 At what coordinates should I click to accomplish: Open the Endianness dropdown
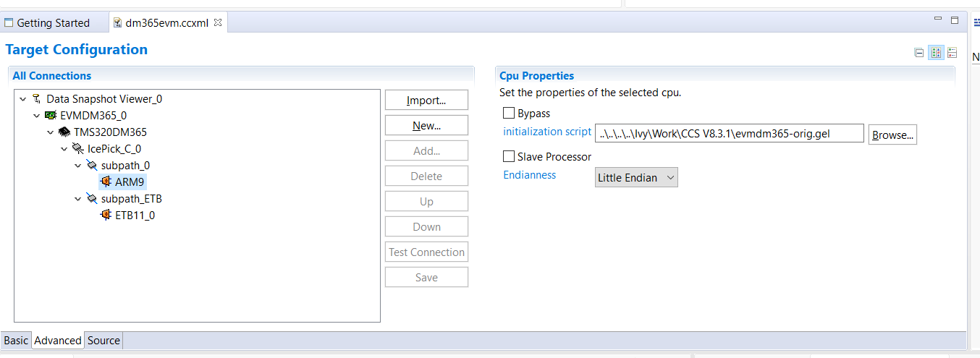tap(636, 178)
